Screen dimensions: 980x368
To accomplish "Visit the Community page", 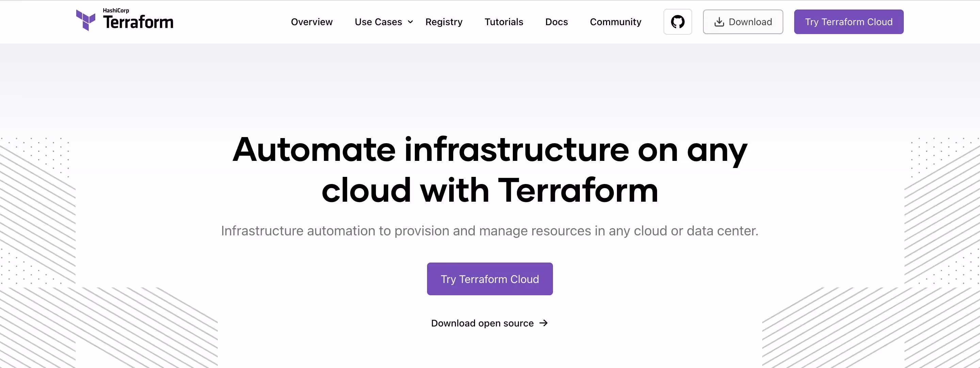I will pos(615,22).
